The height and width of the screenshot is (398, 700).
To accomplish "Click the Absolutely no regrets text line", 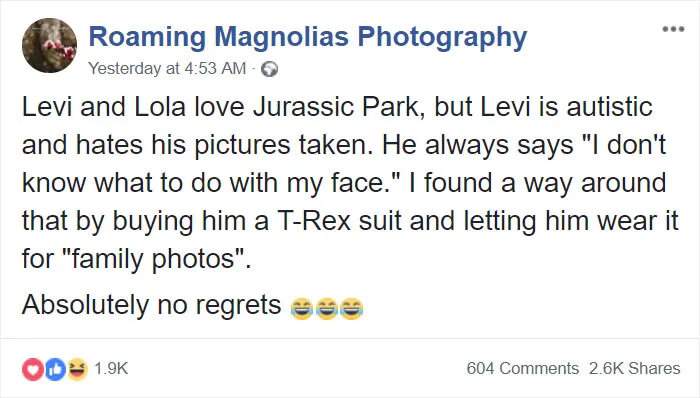I will tap(152, 306).
